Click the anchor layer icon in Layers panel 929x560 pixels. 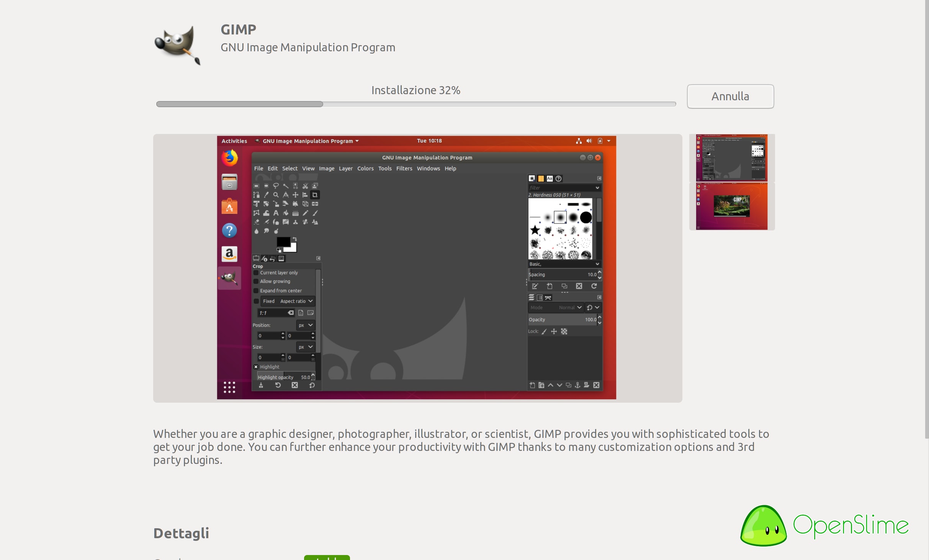pyautogui.click(x=577, y=385)
